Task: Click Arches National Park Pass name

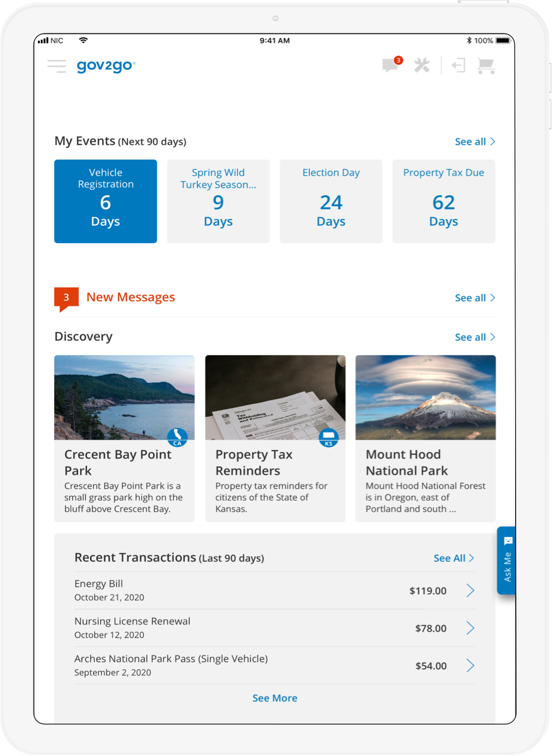Action: 171,659
